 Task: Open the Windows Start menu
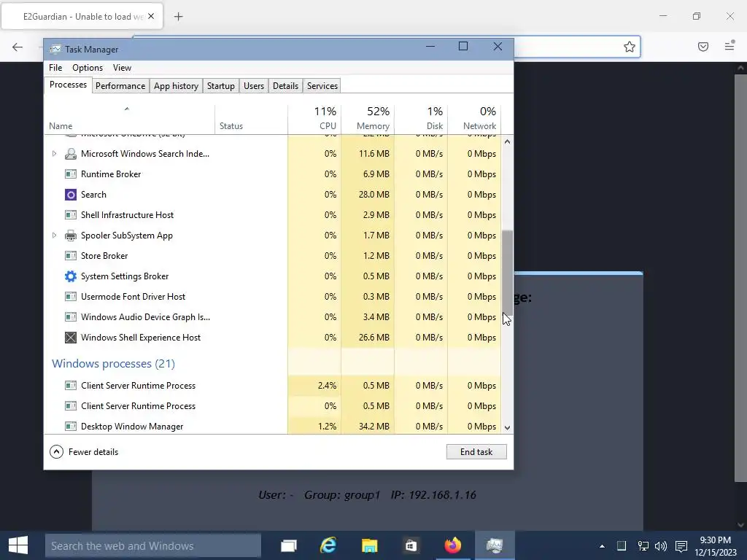tap(18, 545)
